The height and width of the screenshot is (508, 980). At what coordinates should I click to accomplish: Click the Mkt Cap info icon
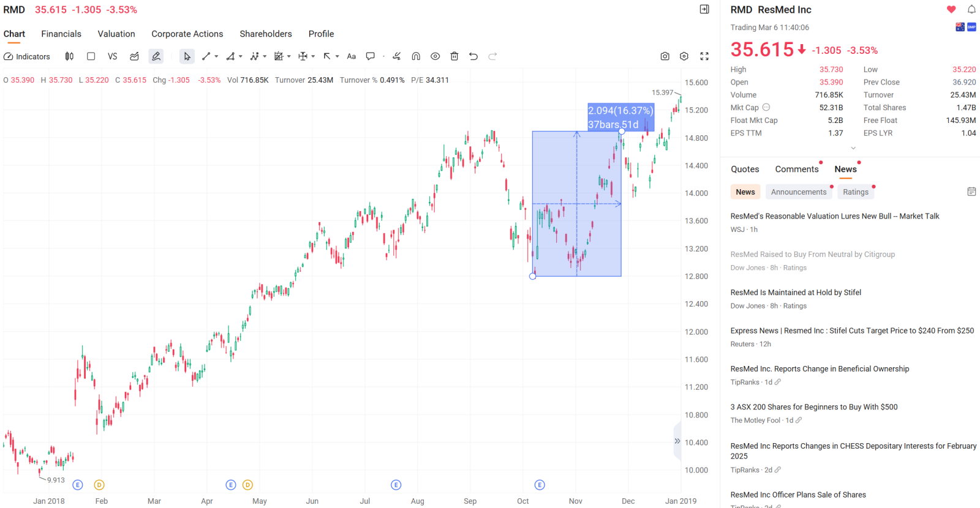[x=766, y=107]
